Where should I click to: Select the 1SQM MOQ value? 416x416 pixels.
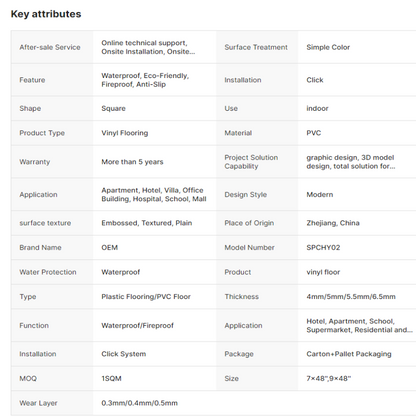coord(111,378)
